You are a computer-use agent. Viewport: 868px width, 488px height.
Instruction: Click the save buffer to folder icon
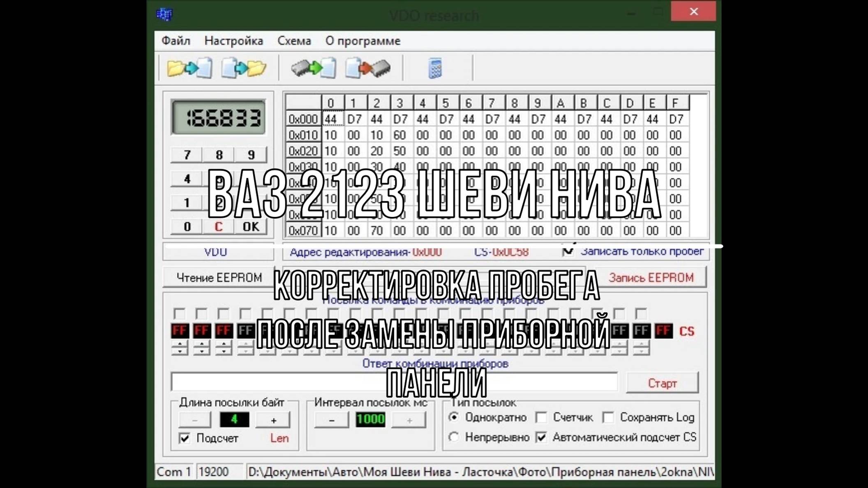tap(244, 68)
